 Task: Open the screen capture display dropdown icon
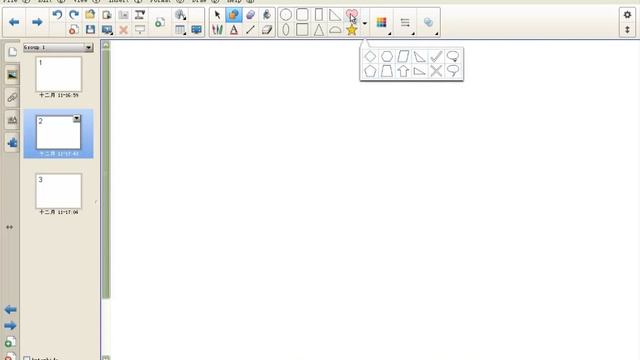(x=107, y=29)
